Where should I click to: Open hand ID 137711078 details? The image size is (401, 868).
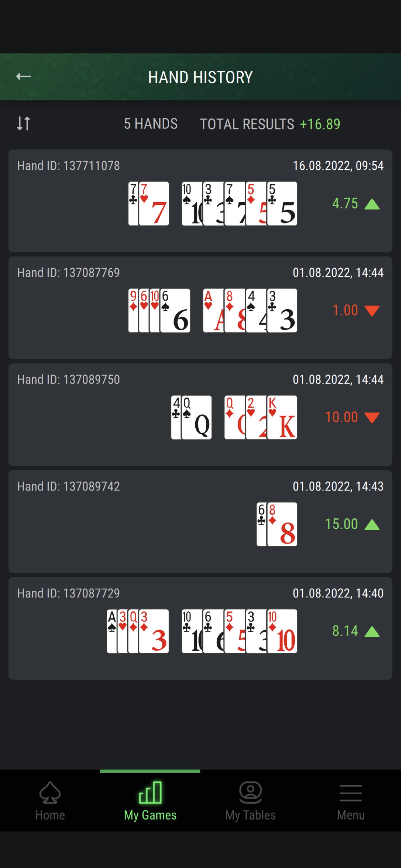(x=200, y=201)
